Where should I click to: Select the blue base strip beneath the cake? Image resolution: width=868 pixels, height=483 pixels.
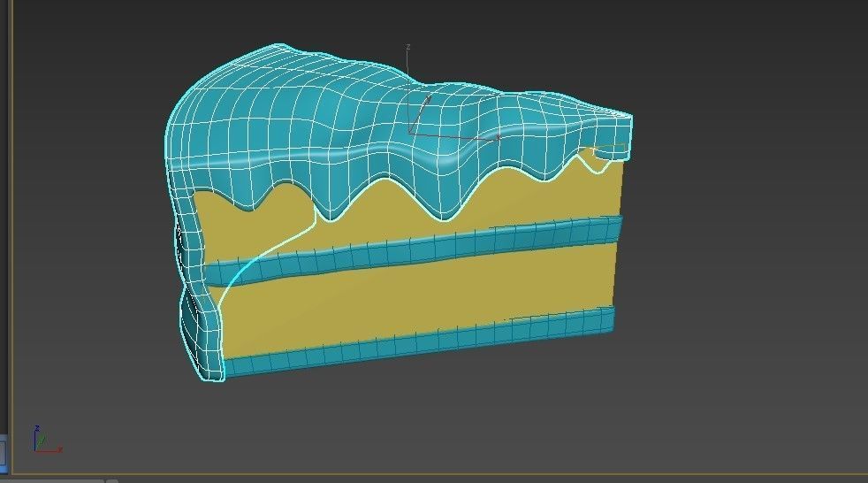pos(419,341)
